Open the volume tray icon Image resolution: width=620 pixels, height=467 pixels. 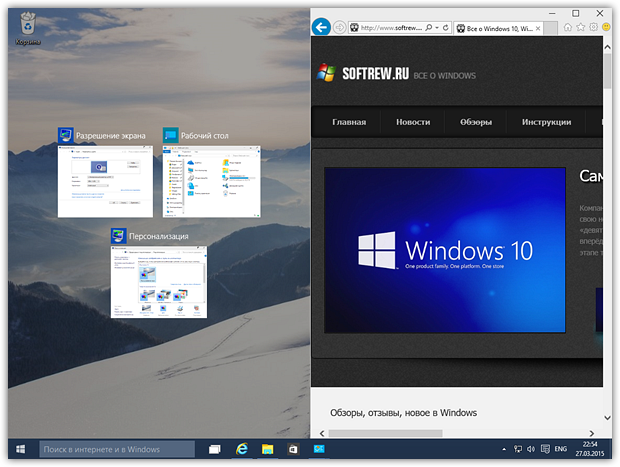531,449
